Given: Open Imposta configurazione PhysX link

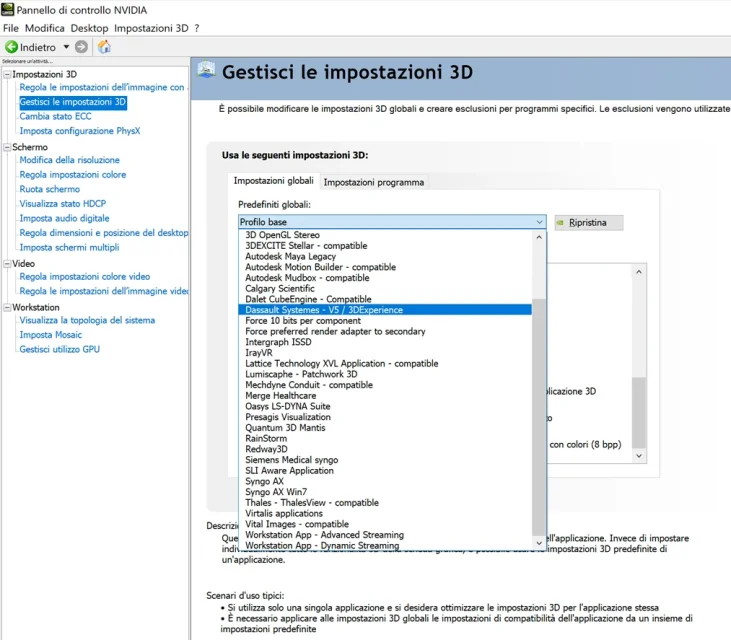Looking at the screenshot, I should 80,131.
